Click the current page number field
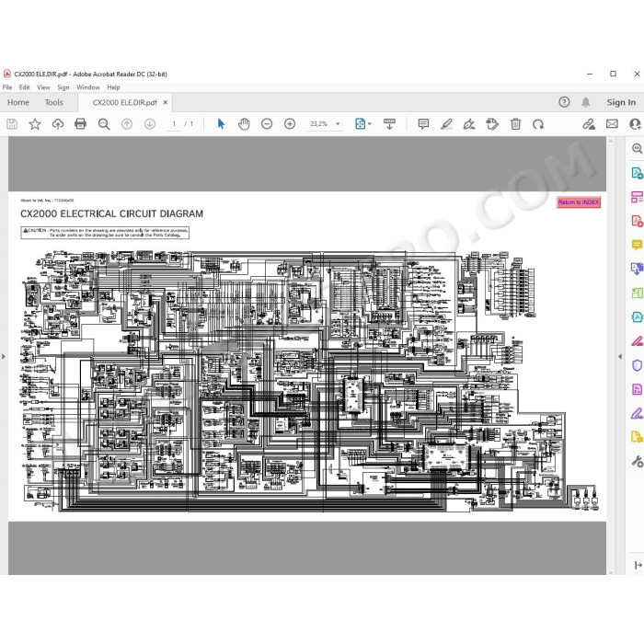This screenshot has height=644, width=644. point(174,123)
